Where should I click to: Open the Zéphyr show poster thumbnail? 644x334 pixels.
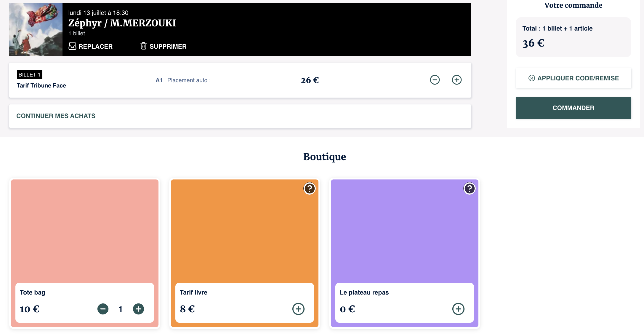click(x=36, y=29)
